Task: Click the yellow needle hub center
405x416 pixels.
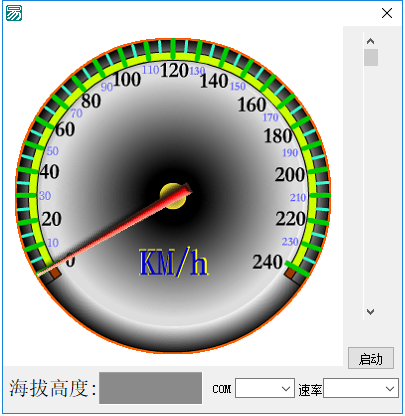Action: pos(173,196)
